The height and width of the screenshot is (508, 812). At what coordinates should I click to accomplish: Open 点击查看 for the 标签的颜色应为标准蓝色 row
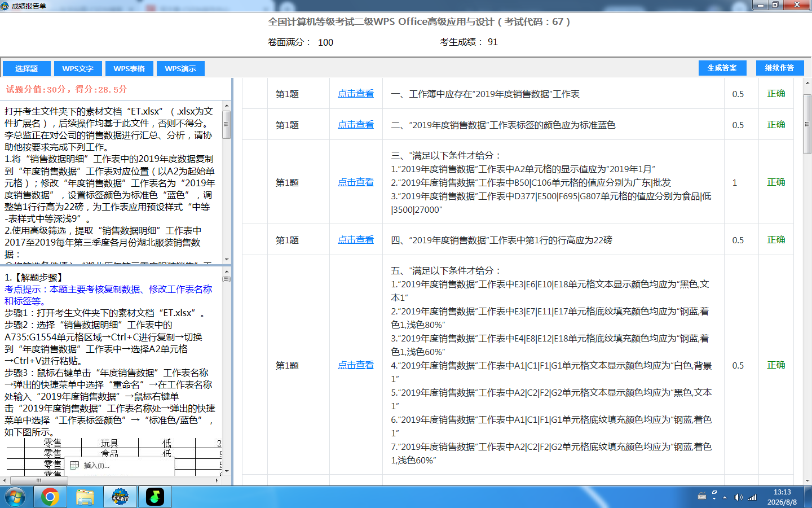(356, 125)
